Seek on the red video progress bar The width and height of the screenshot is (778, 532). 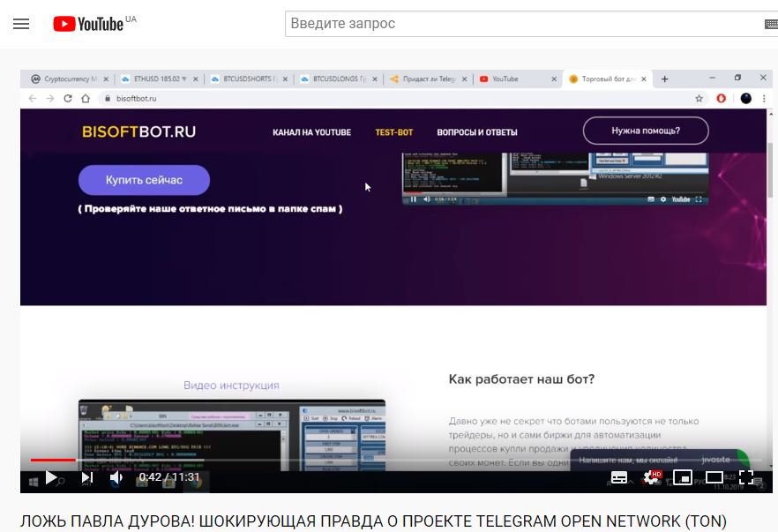click(53, 460)
